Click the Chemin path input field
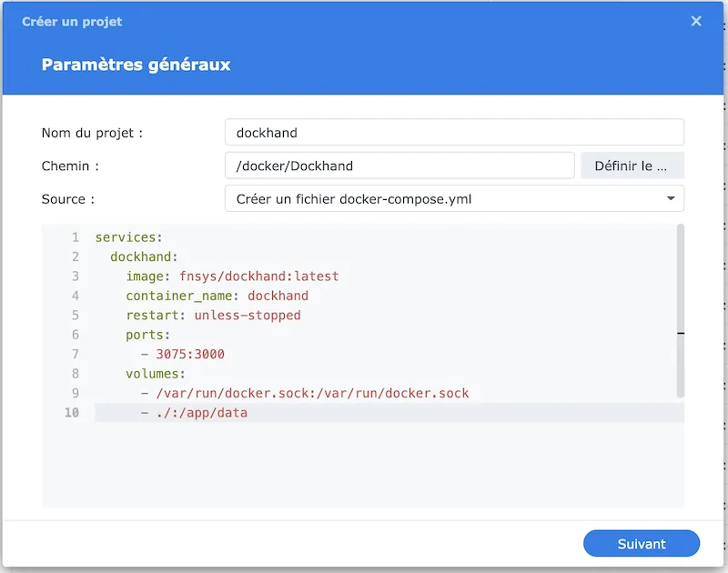Screen dimensions: 728x573 [x=399, y=166]
